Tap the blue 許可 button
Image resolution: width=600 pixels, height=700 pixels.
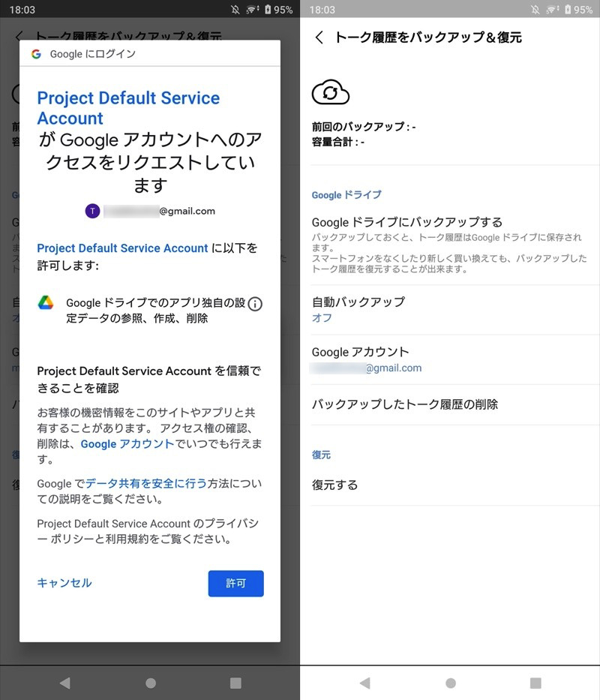point(235,583)
